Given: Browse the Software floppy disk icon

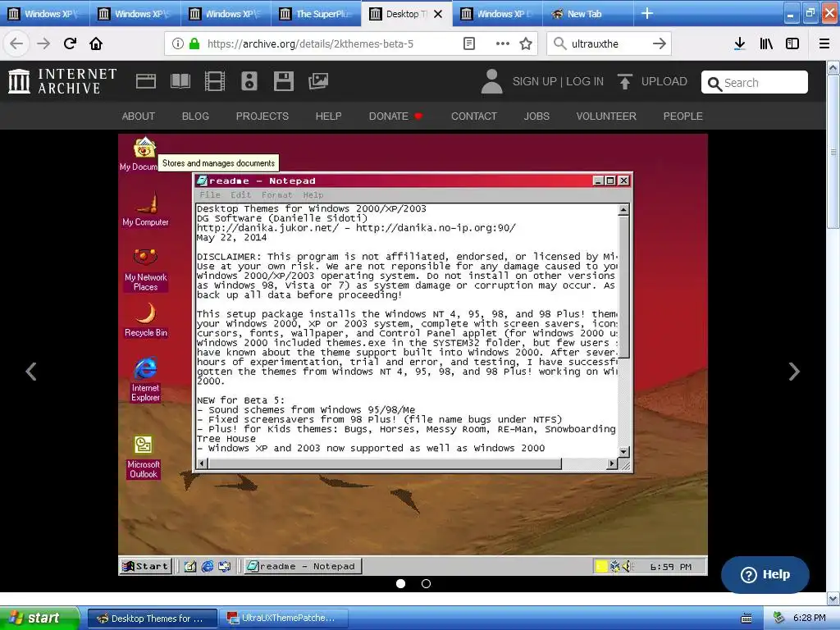Looking at the screenshot, I should (283, 81).
